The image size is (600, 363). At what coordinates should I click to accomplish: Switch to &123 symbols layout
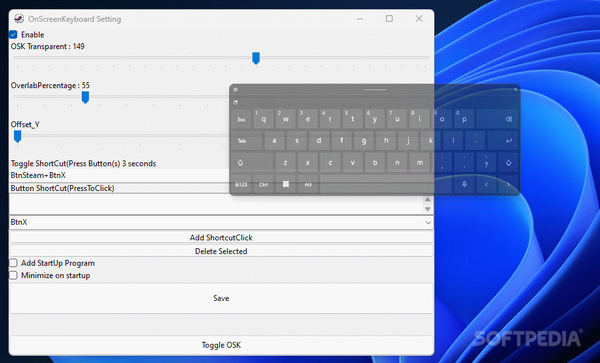tap(241, 184)
